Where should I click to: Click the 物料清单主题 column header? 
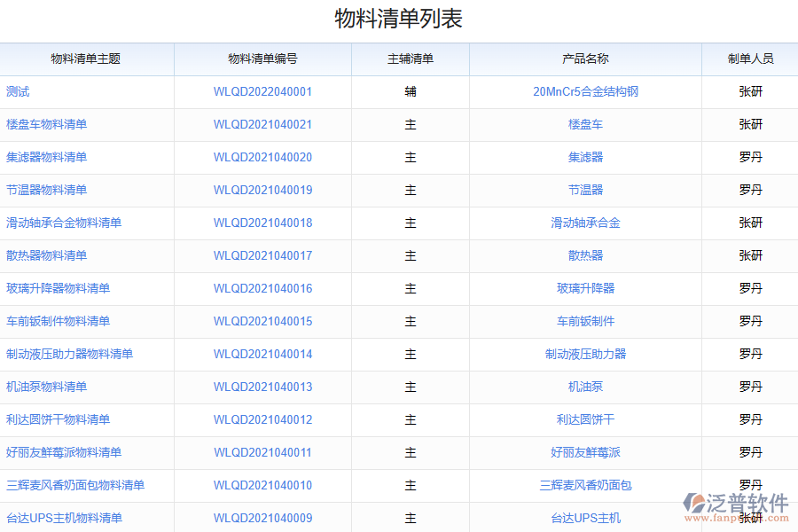(86, 59)
